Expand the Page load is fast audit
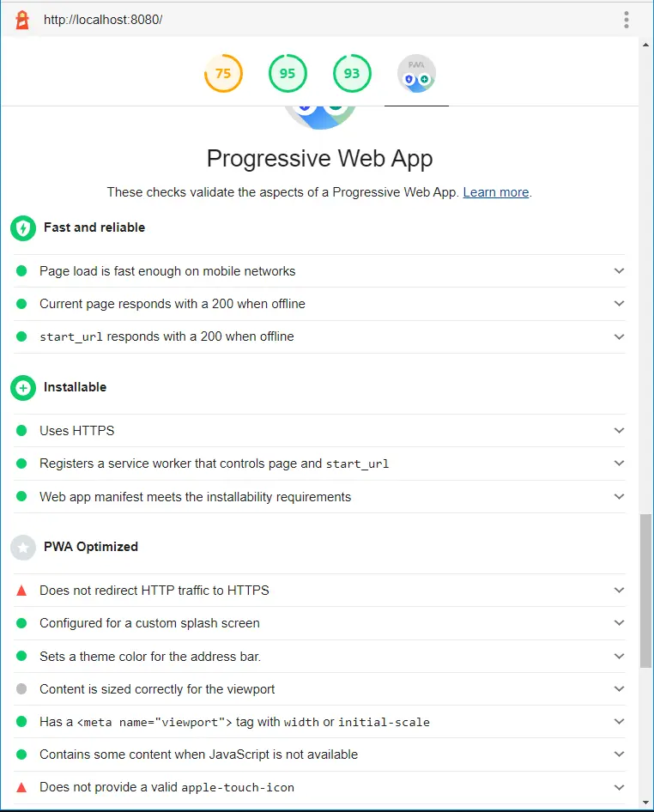654x812 pixels. [619, 271]
